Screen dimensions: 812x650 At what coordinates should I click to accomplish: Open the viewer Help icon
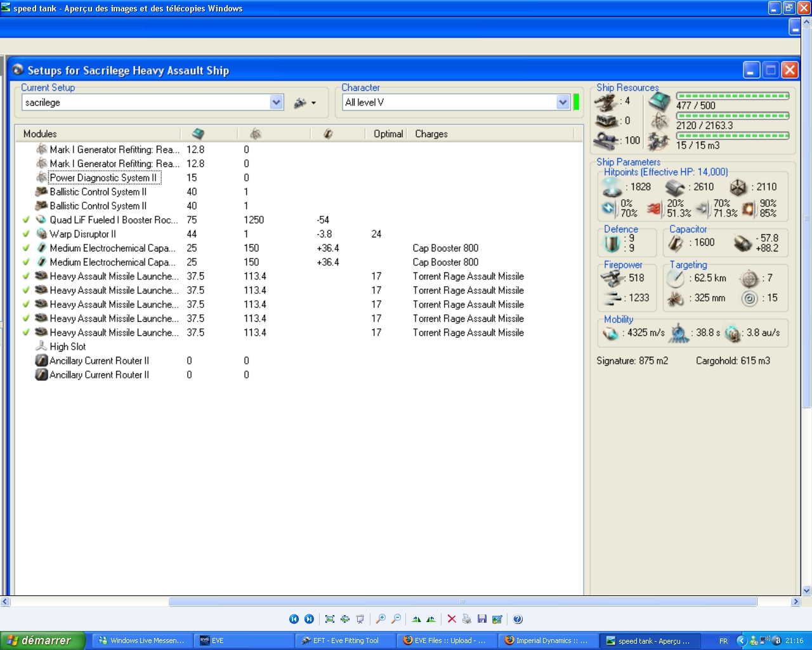pos(518,619)
